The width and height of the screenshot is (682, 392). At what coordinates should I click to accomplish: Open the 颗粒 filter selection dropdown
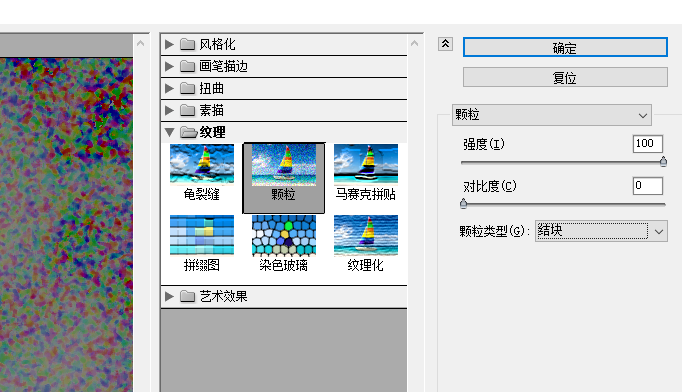point(552,115)
